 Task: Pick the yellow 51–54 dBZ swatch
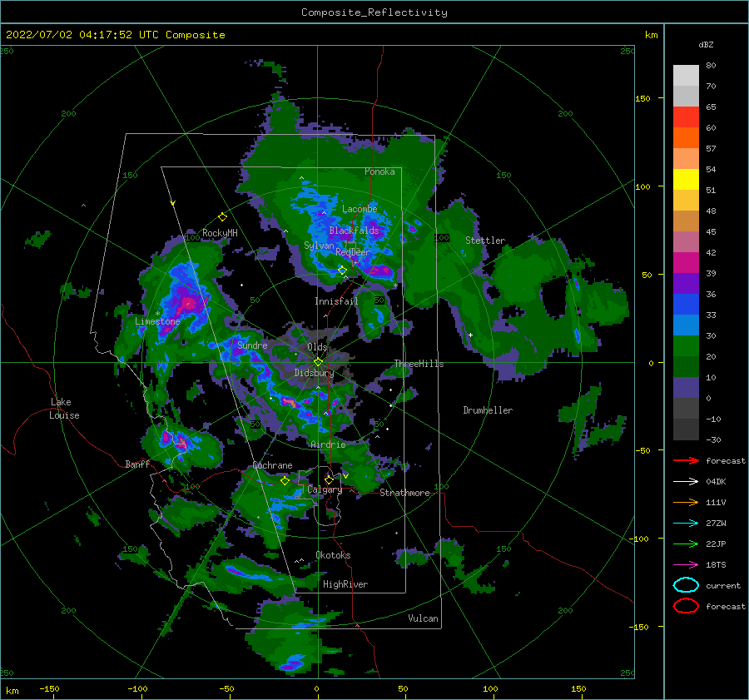pyautogui.click(x=686, y=180)
